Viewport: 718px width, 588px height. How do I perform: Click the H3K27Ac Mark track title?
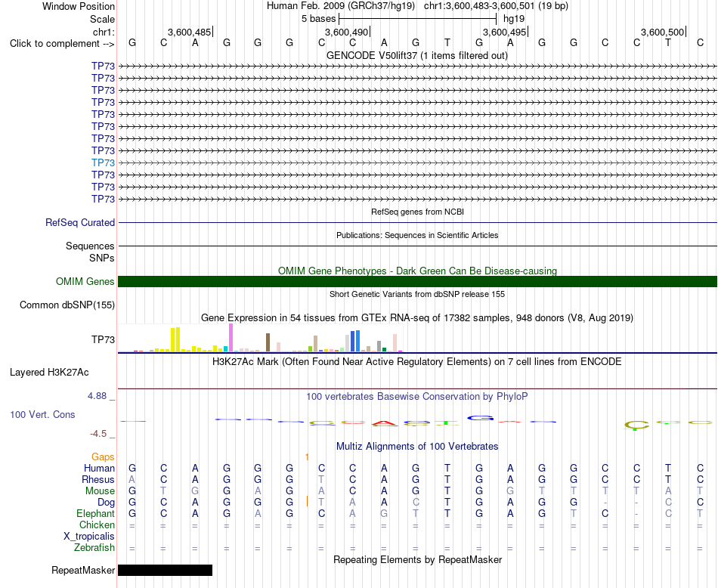click(x=416, y=362)
